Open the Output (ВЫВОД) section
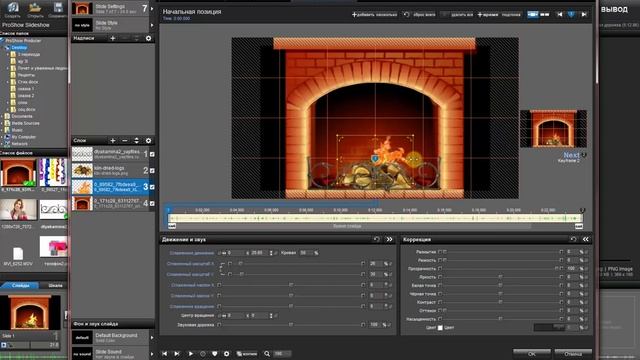Viewport: 640px width, 360px height. coord(614,9)
